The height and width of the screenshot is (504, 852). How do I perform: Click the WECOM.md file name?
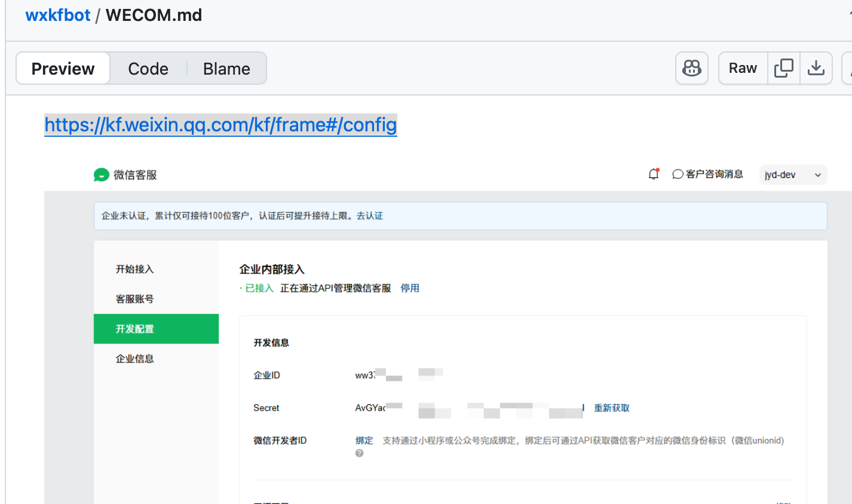click(x=154, y=15)
